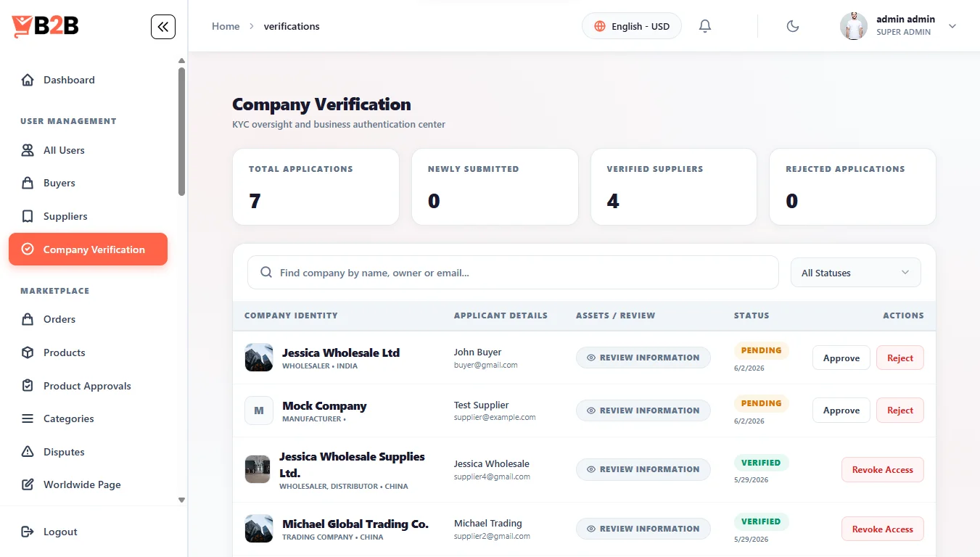Viewport: 980px width, 557px height.
Task: Click the admin profile avatar
Action: [854, 26]
